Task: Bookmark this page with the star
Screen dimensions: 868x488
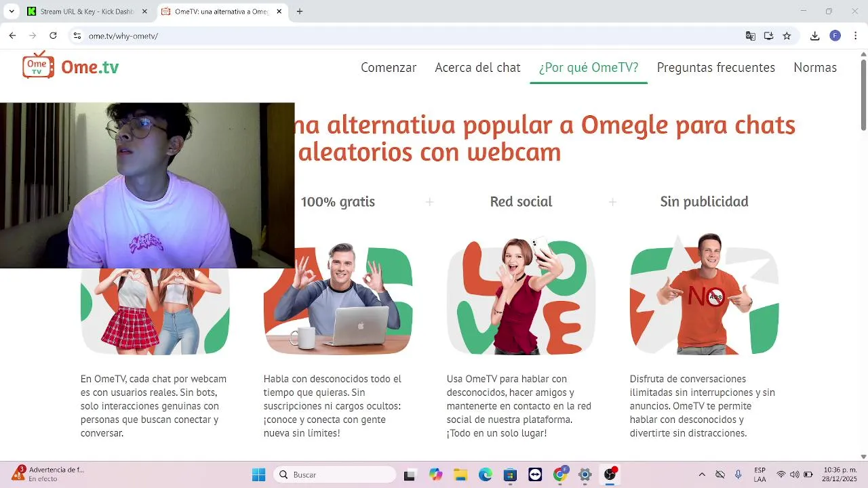Action: [787, 36]
